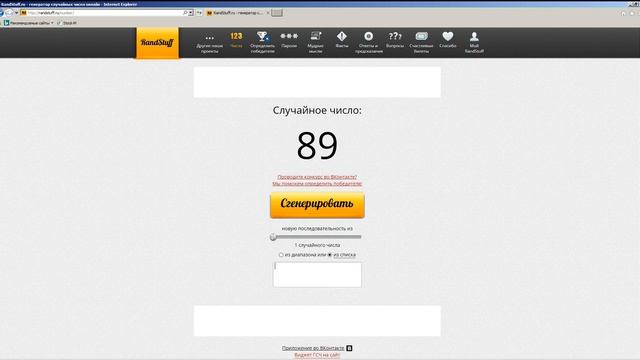This screenshot has width=640, height=360.
Task: Open the wise thoughts icon
Action: click(x=316, y=36)
